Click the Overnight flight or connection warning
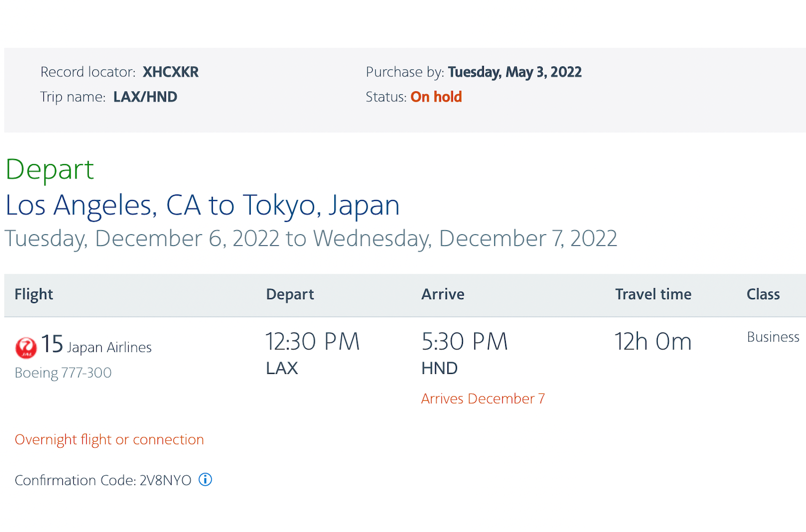Screen dimensions: 806x532 tap(109, 440)
